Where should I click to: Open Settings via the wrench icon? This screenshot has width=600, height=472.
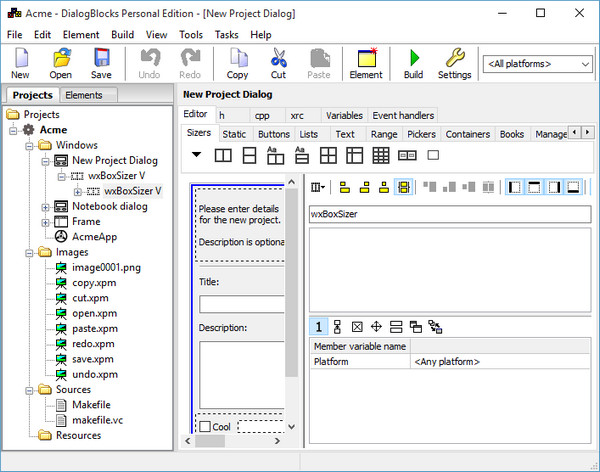tap(454, 62)
